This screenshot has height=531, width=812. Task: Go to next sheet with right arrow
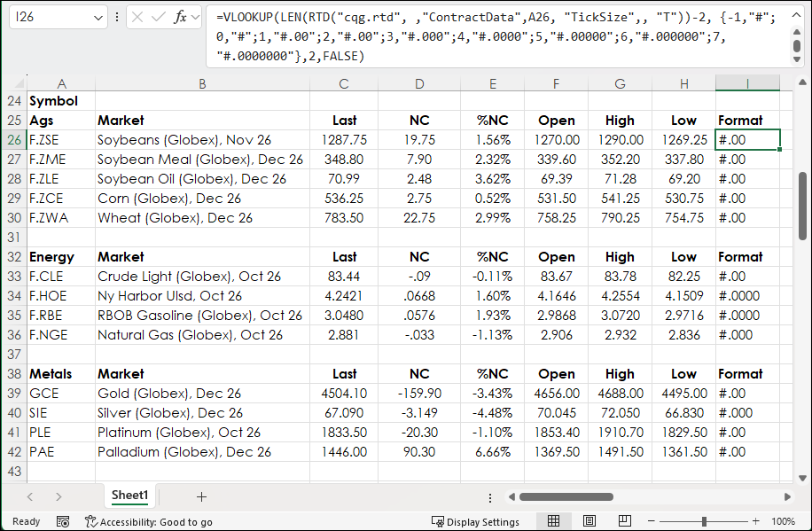point(59,496)
